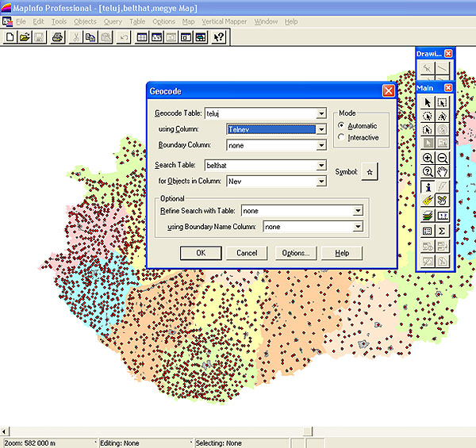Image resolution: width=476 pixels, height=448 pixels.
Task: Select the Zoom-in tool in Main palette
Action: click(x=428, y=158)
